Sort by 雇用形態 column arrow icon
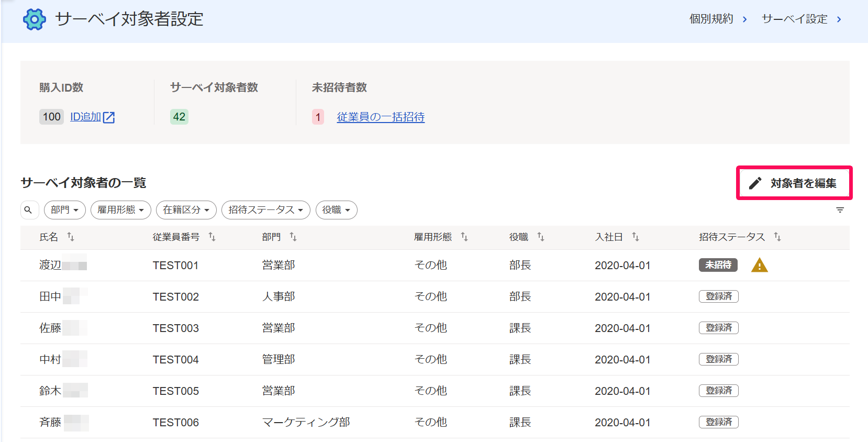The image size is (868, 442). click(x=464, y=237)
